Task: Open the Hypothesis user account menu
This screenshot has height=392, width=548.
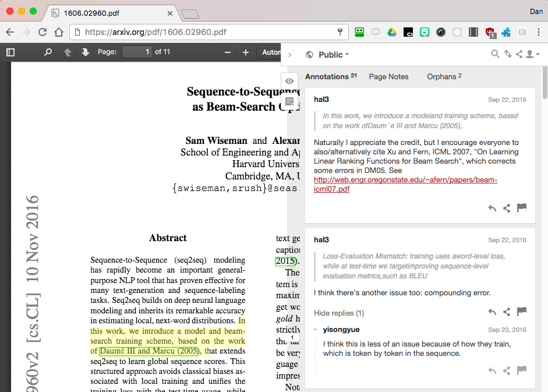Action: (x=533, y=54)
